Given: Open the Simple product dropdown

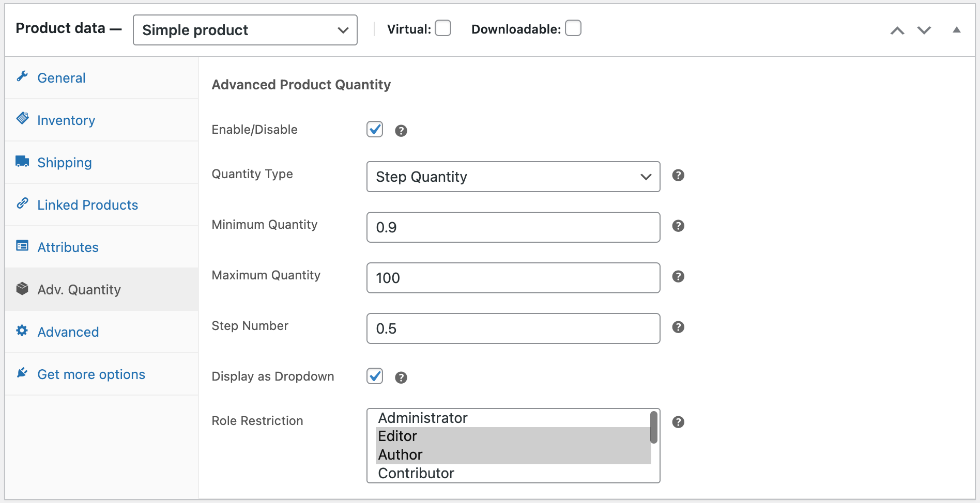Looking at the screenshot, I should (244, 30).
